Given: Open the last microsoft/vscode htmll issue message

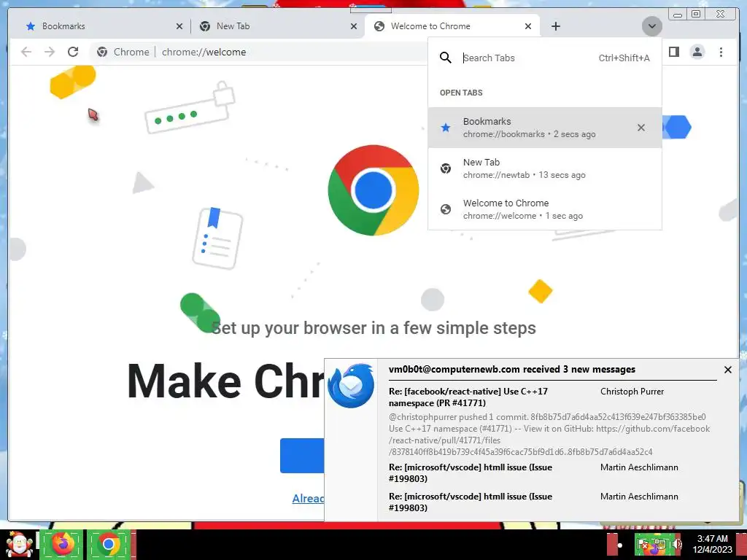Looking at the screenshot, I should click(x=471, y=502).
